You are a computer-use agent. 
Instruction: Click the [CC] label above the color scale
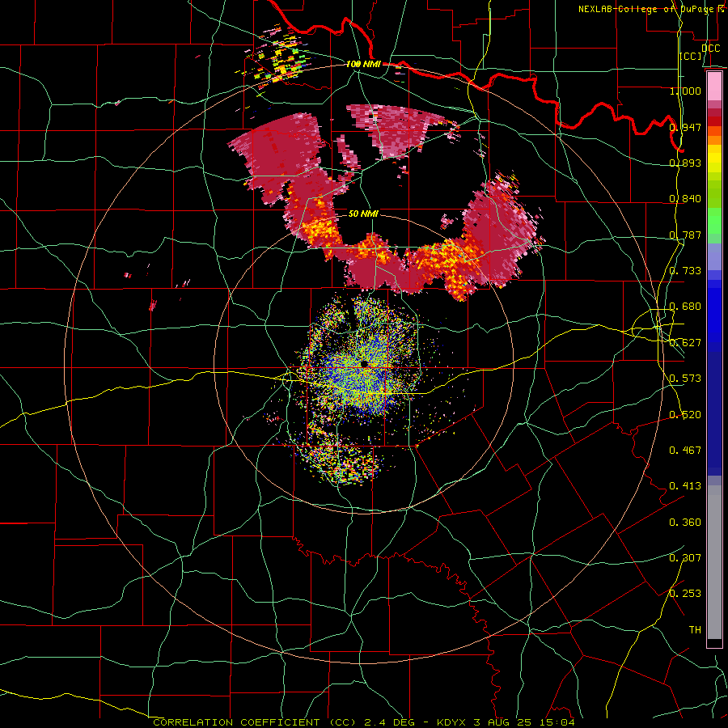click(x=691, y=56)
